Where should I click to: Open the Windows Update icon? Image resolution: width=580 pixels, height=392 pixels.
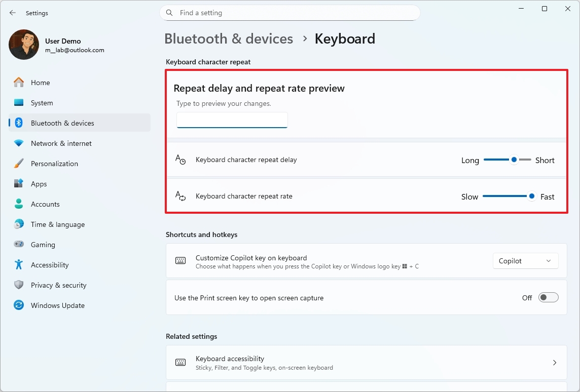tap(18, 305)
